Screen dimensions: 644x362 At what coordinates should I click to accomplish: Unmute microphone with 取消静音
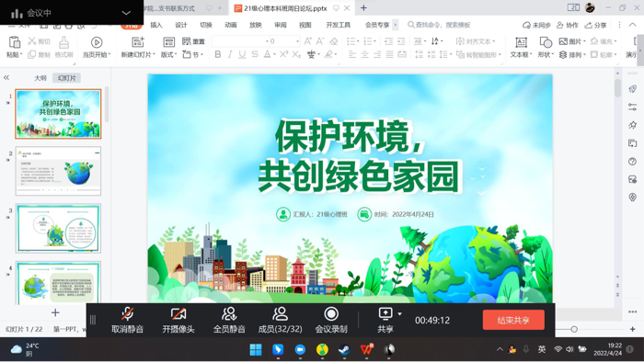click(x=127, y=320)
